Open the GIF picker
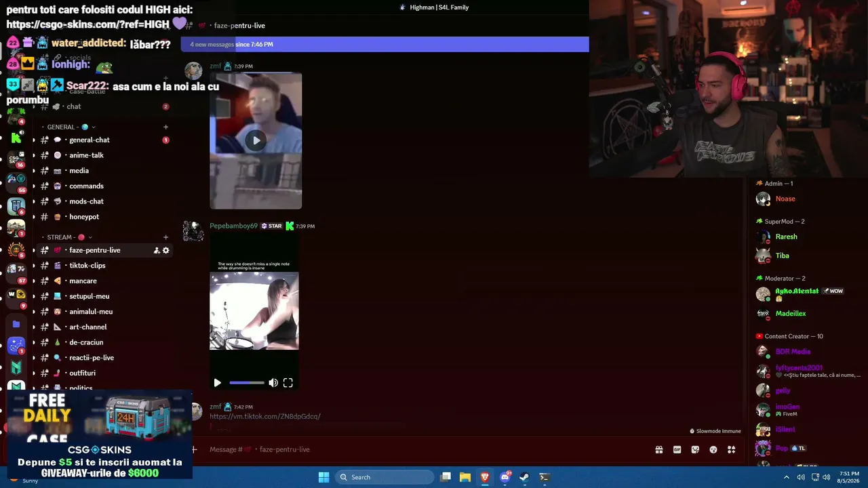 (x=677, y=449)
